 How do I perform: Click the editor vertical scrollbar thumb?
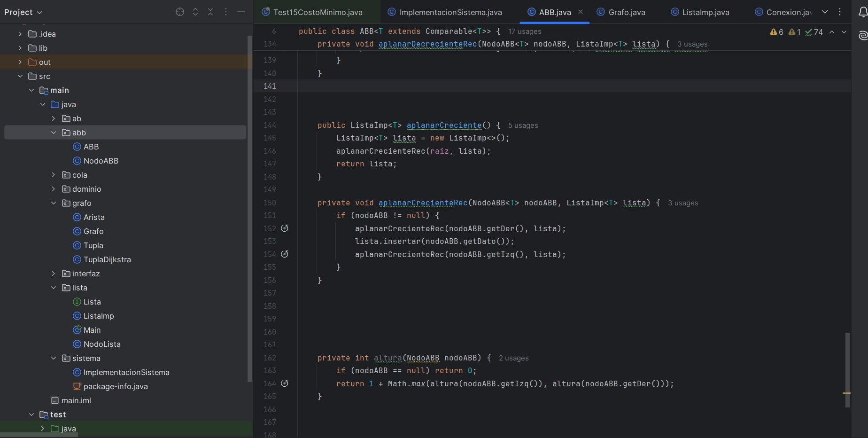point(847,370)
